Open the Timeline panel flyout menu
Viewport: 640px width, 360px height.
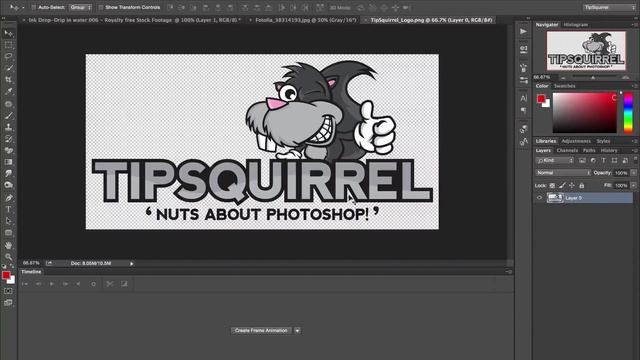click(509, 271)
